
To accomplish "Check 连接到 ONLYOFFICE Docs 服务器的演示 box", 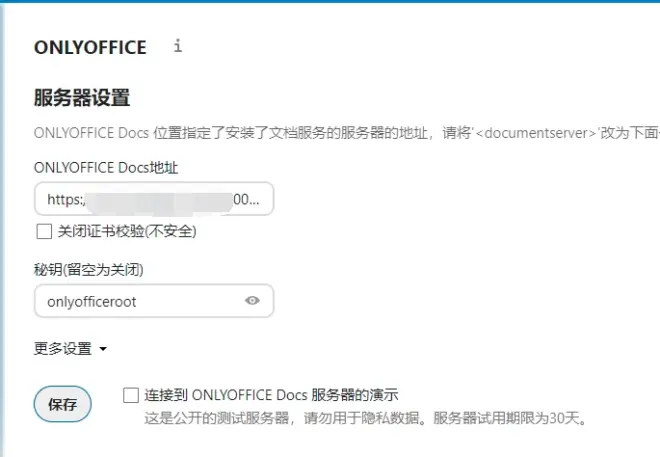I will point(131,395).
